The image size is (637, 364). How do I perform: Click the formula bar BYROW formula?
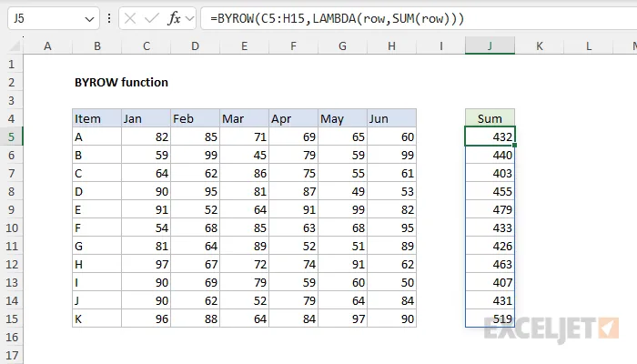tap(337, 19)
